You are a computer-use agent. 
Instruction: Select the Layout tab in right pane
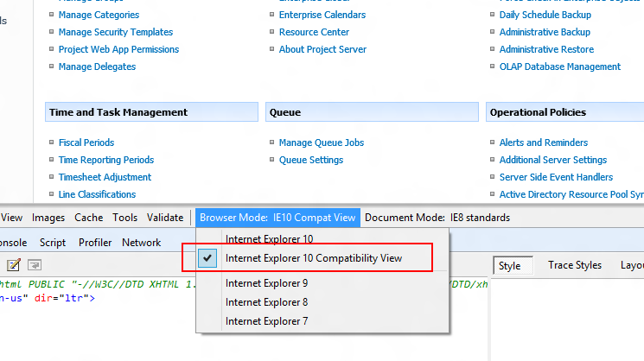pyautogui.click(x=632, y=265)
